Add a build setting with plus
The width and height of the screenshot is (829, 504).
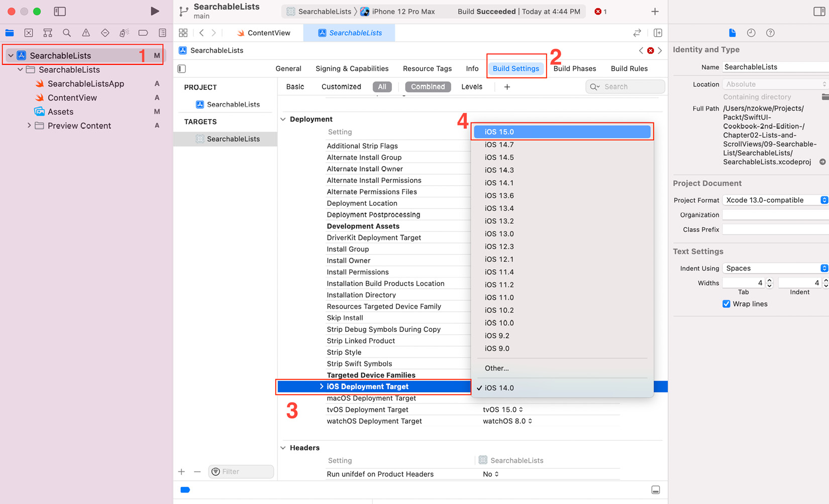click(x=507, y=87)
